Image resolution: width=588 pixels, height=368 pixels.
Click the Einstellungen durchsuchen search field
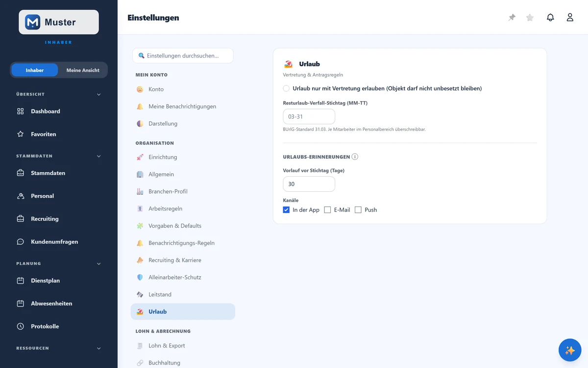click(x=183, y=55)
